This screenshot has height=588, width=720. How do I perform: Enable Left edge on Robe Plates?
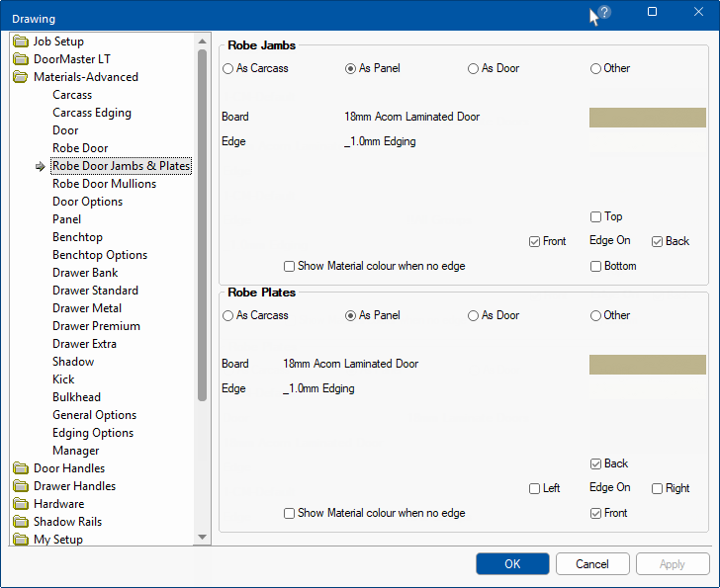(534, 489)
